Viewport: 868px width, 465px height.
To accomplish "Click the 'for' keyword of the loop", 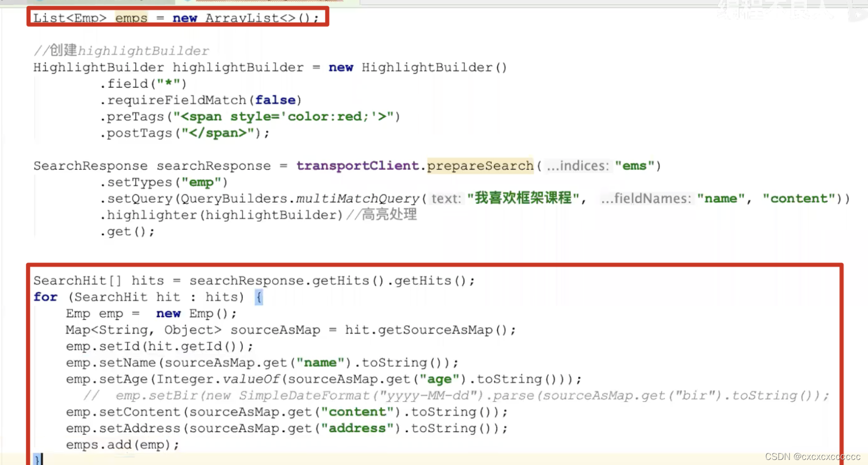I will 46,297.
